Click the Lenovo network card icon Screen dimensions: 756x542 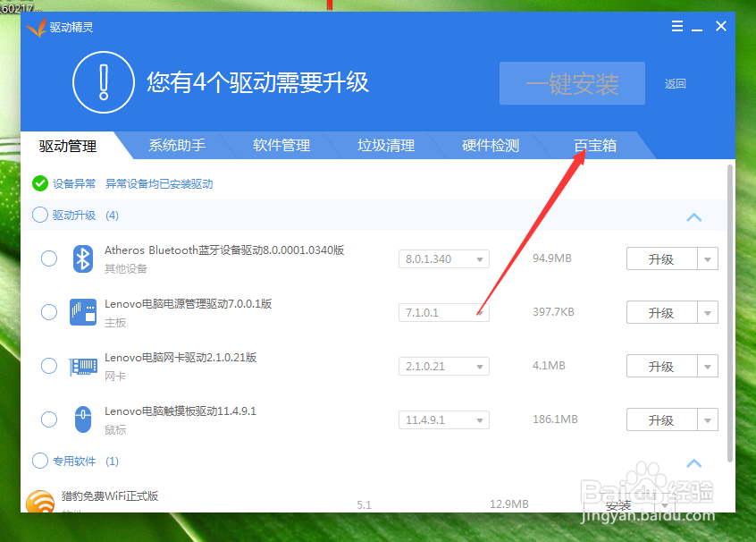(83, 367)
